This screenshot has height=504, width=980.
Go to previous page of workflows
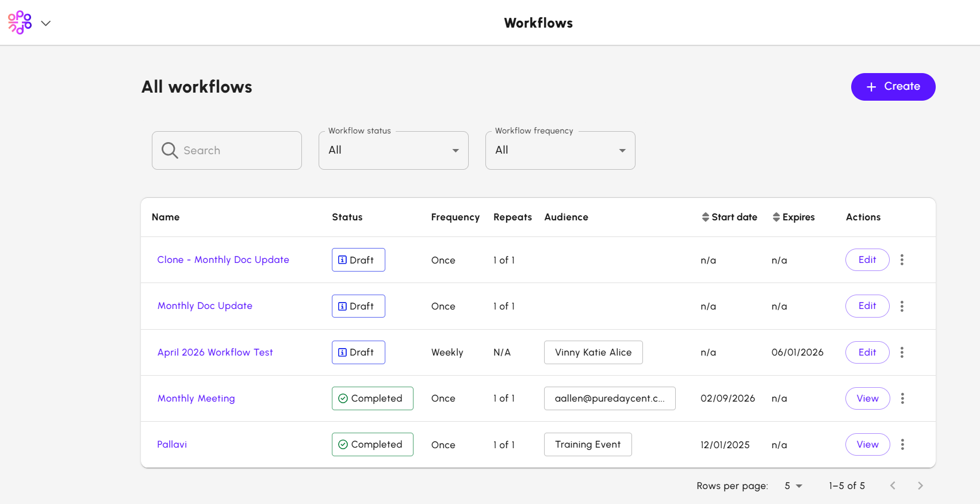tap(893, 486)
